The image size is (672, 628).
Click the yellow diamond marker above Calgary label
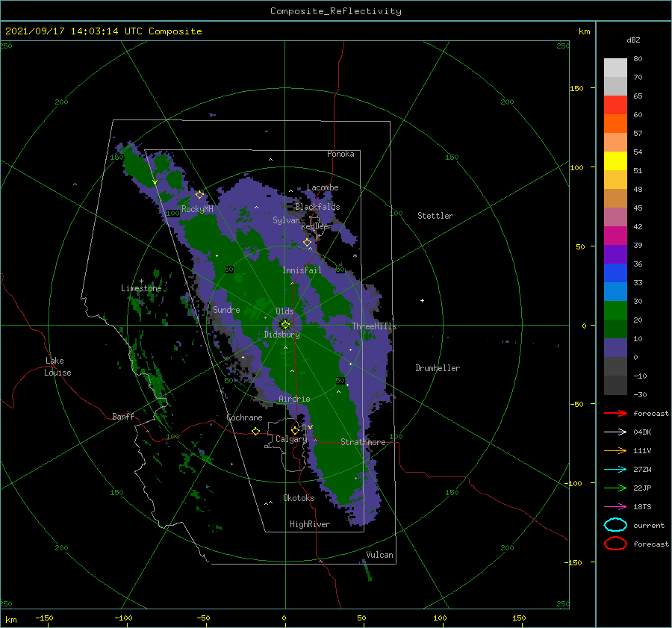(x=295, y=430)
